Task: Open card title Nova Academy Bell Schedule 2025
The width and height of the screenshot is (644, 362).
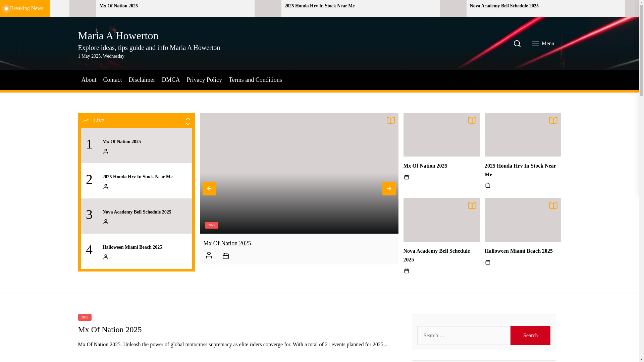Action: point(436,255)
